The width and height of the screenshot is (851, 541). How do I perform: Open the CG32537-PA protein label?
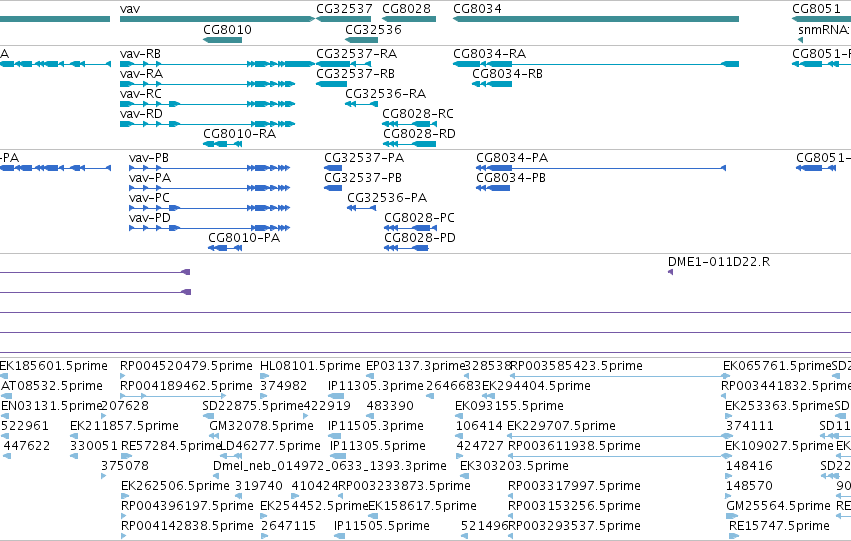coord(364,158)
